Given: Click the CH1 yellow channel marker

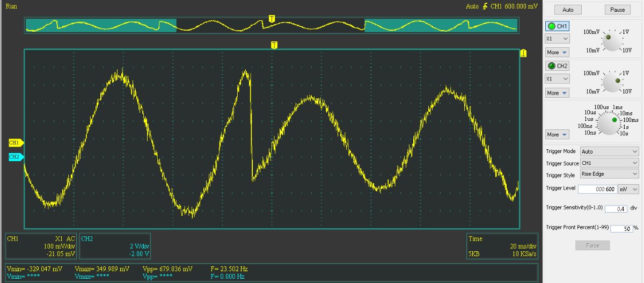Looking at the screenshot, I should (15, 143).
